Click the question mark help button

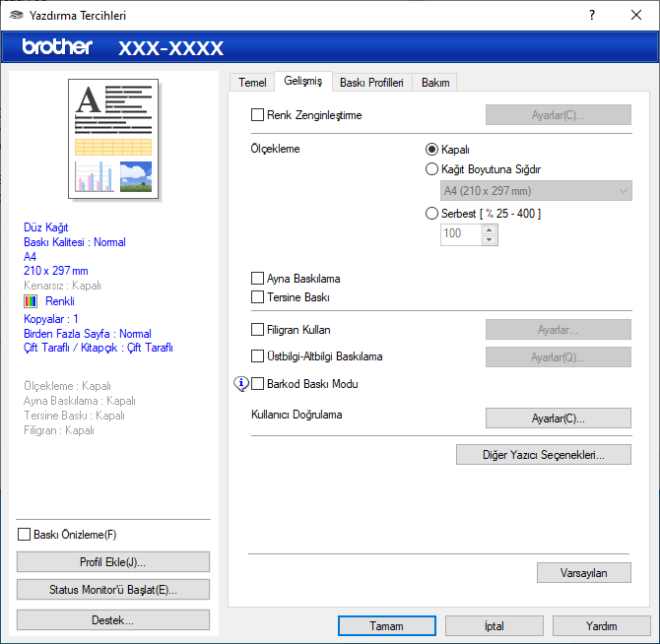[x=592, y=16]
